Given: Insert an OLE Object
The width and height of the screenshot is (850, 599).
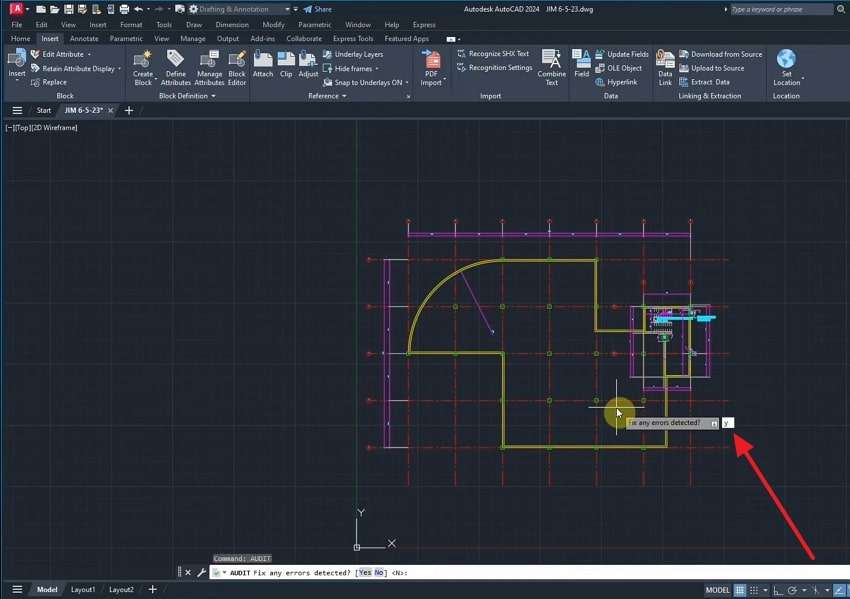Looking at the screenshot, I should [619, 68].
